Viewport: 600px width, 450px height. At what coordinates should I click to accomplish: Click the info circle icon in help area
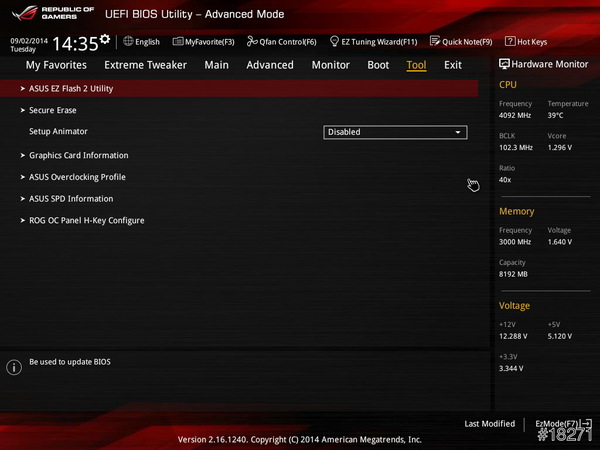(14, 367)
